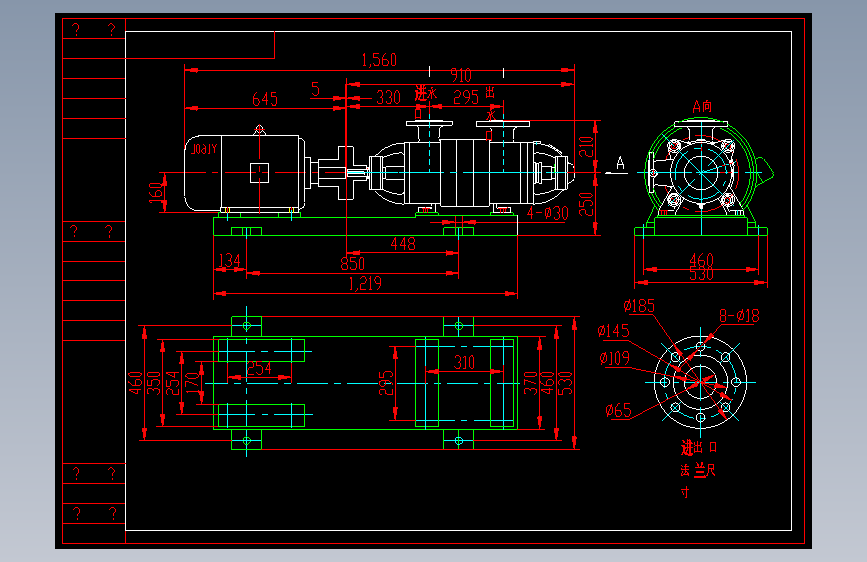
Task: Click the JOaJY label on the motor
Action: pyautogui.click(x=204, y=149)
